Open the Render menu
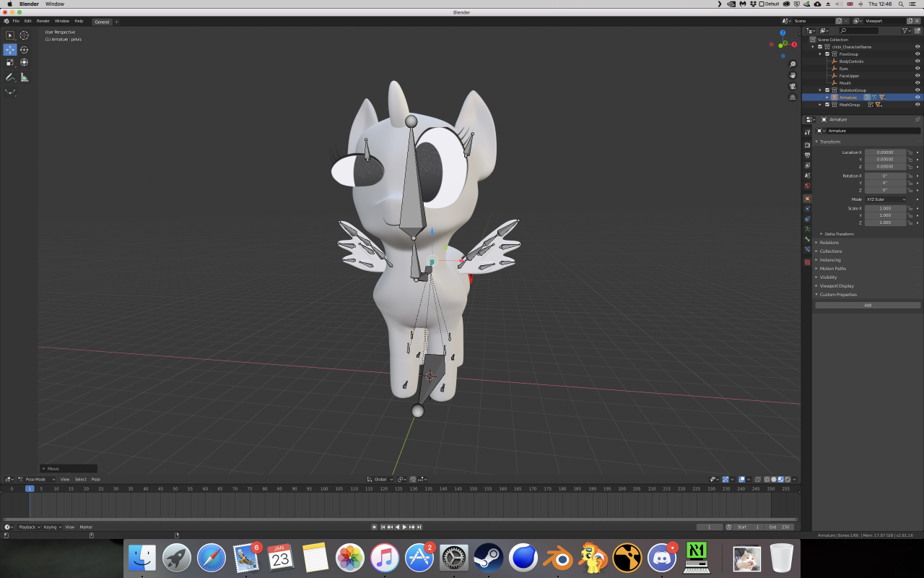 coord(43,21)
